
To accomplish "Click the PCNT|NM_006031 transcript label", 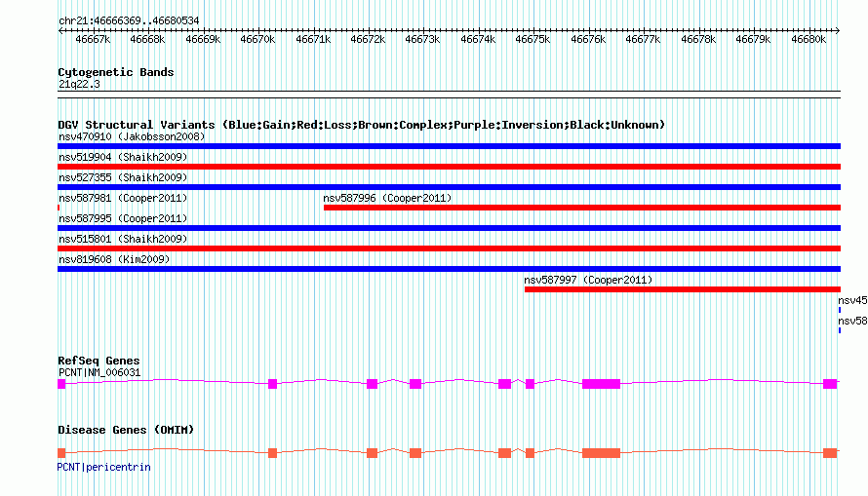I will click(99, 372).
